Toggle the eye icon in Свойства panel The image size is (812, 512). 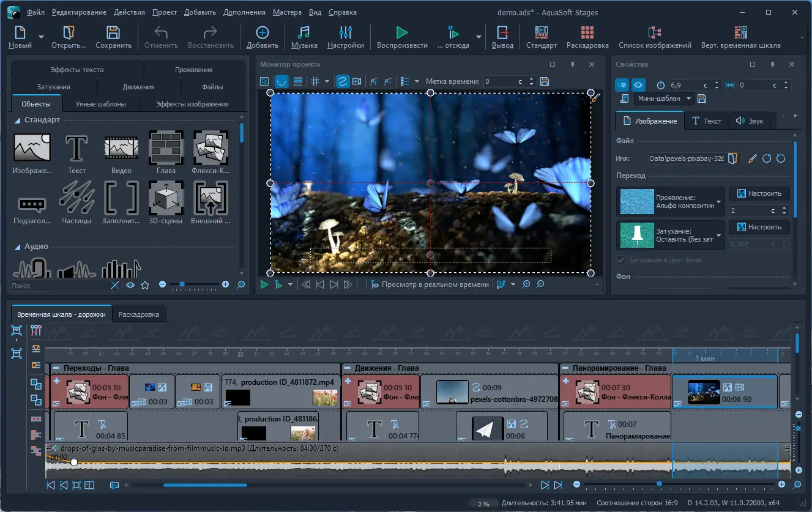point(638,85)
